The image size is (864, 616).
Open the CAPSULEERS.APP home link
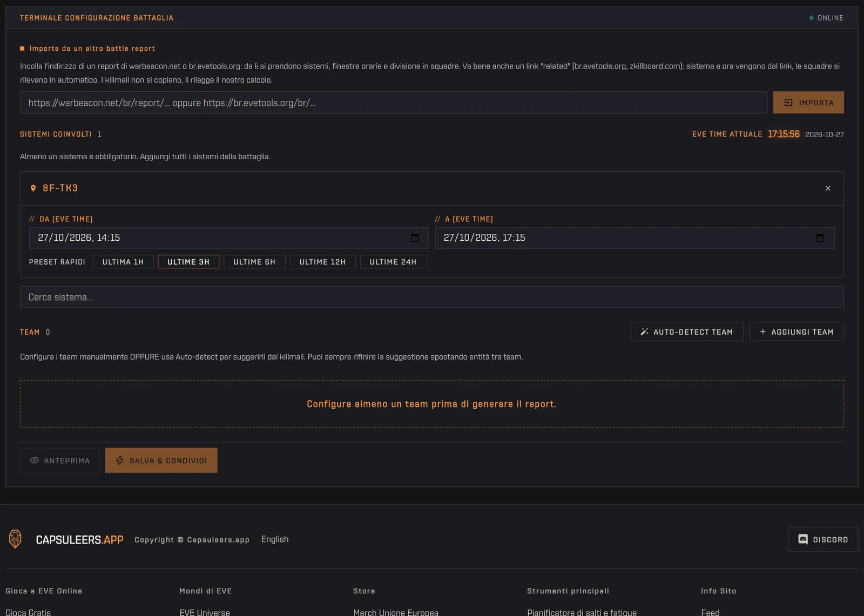pyautogui.click(x=79, y=540)
